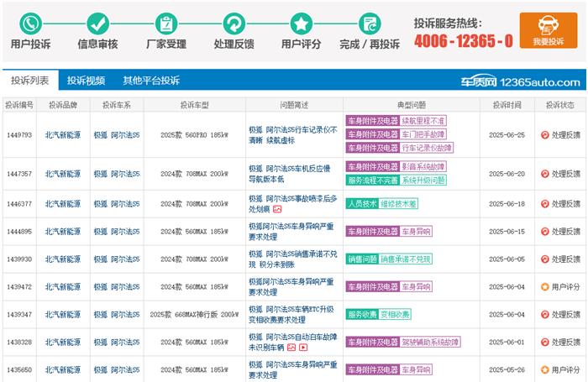Click date 2025-06-01
Screen dimensions: 588x382
pos(507,343)
